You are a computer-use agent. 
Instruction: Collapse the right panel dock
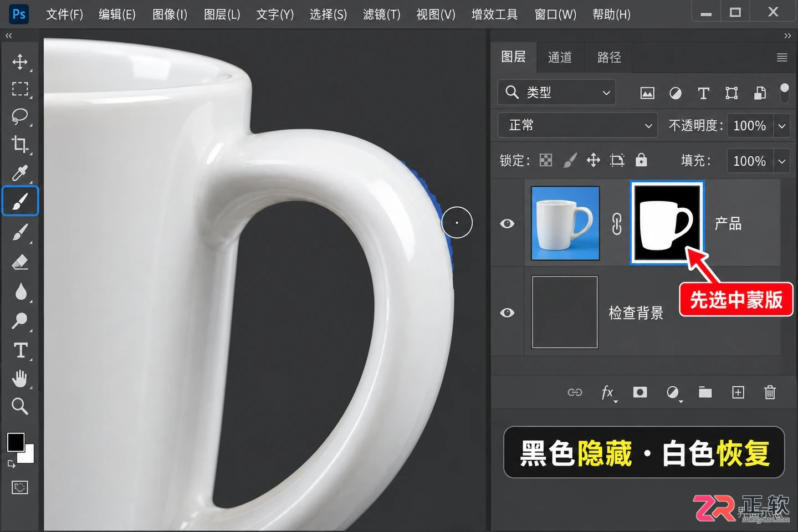tap(787, 35)
